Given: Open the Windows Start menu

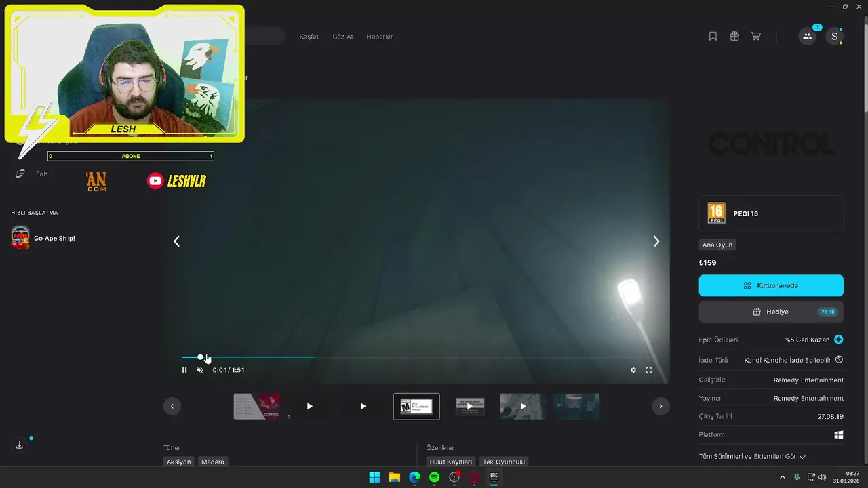Looking at the screenshot, I should (x=374, y=477).
